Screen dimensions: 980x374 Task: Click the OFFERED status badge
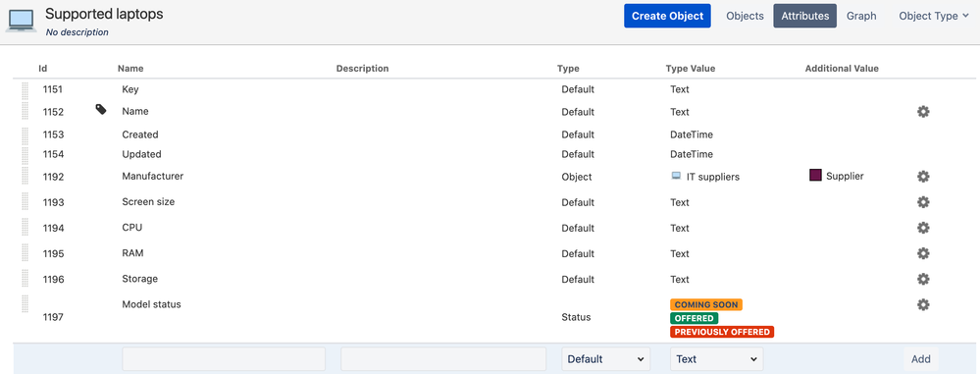tap(694, 318)
